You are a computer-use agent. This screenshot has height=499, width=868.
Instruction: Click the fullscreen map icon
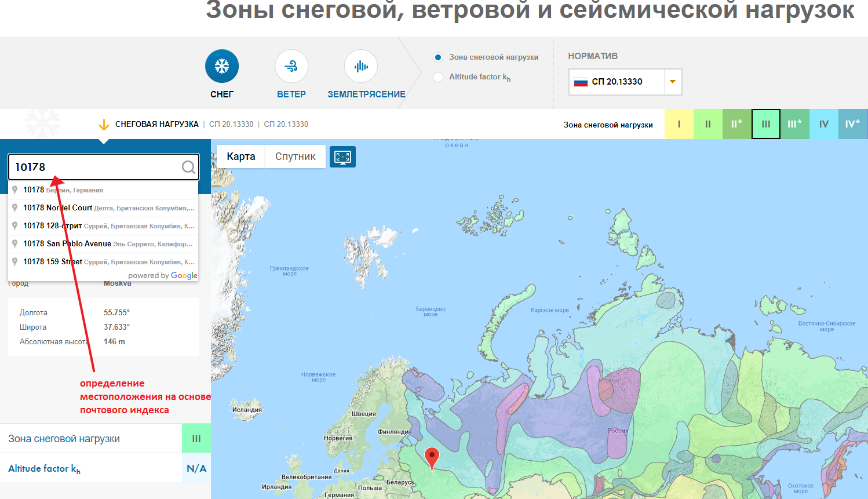coord(342,156)
